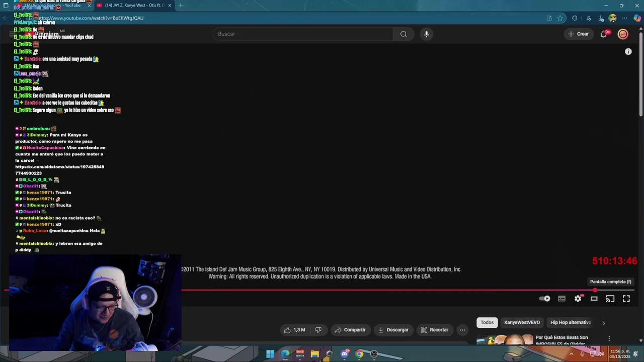This screenshot has height=362, width=644.
Task: Open Windows Start menu
Action: coord(270,354)
